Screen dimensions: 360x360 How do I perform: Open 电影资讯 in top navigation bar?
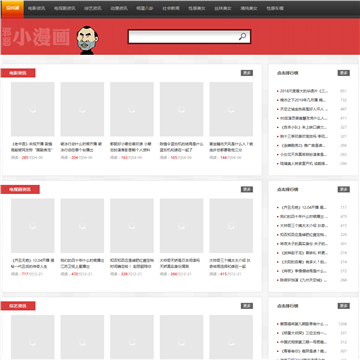click(37, 8)
